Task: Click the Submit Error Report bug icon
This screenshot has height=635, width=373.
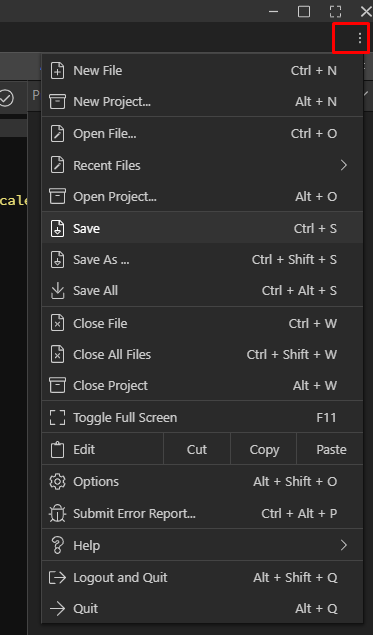Action: coord(57,514)
